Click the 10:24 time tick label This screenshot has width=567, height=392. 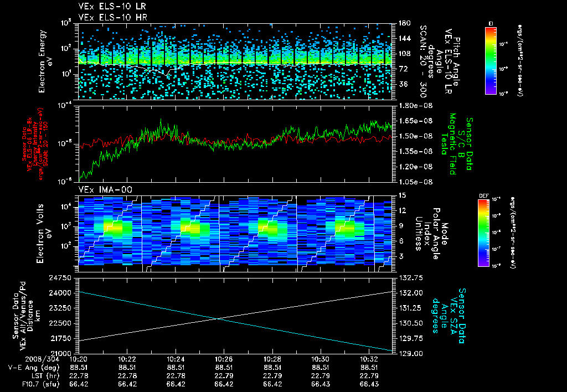[x=176, y=359]
